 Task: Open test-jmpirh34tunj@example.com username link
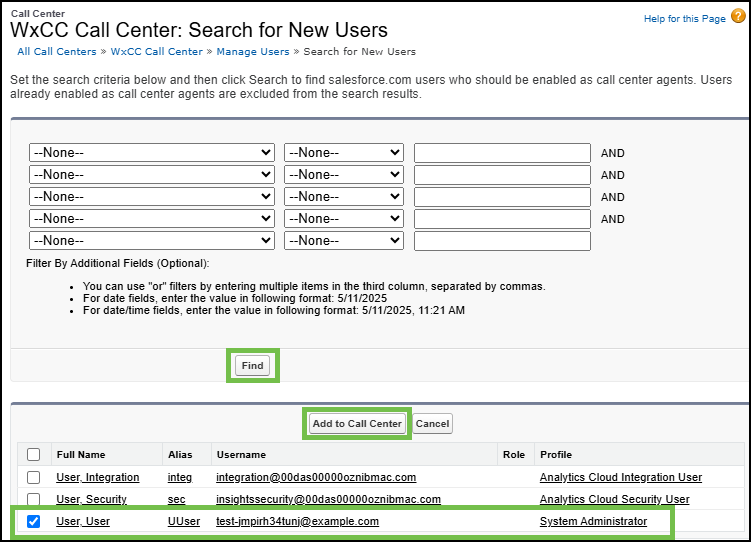tap(297, 521)
